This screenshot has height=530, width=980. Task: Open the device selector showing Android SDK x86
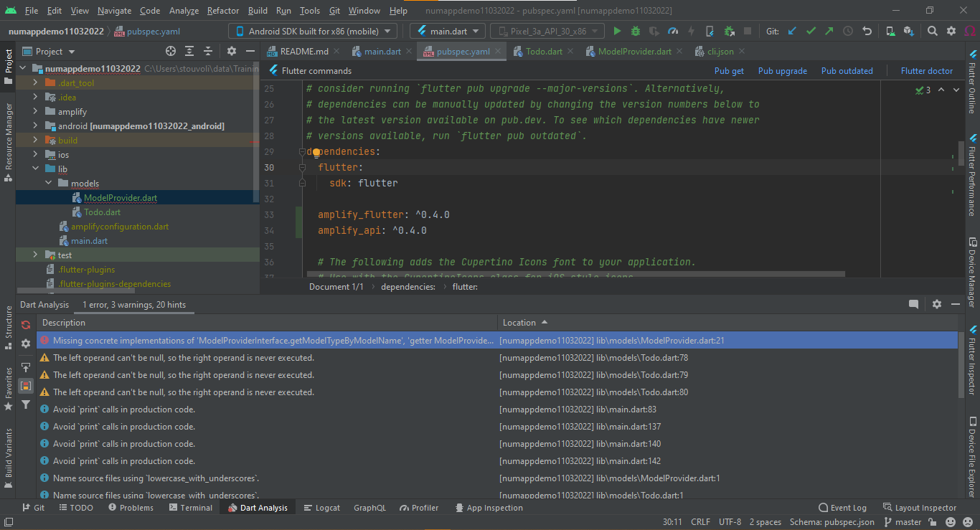312,31
